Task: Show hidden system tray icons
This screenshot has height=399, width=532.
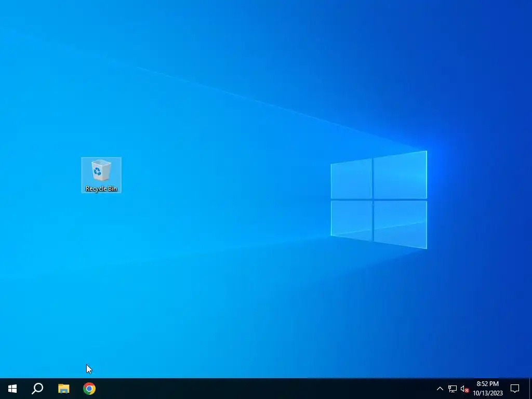Action: pyautogui.click(x=440, y=389)
